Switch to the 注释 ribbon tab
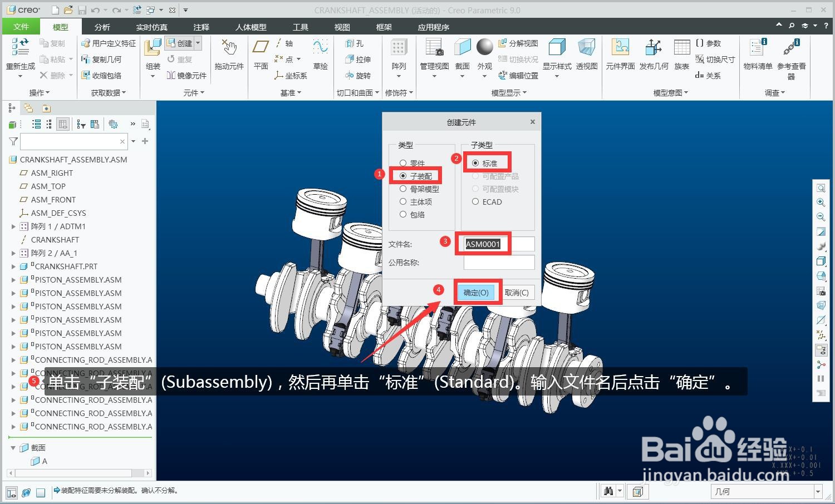This screenshot has width=835, height=504. coord(201,27)
